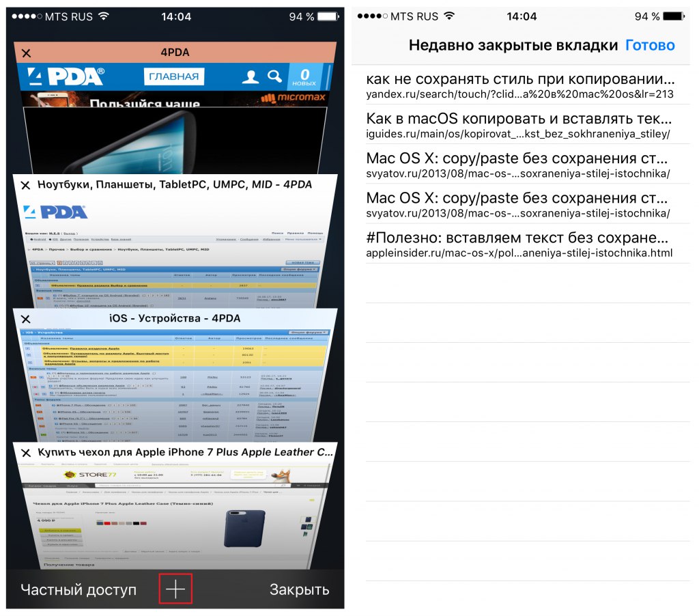This screenshot has height=616, width=699.
Task: Tap Wi-Fi icon in right status bar
Action: (x=449, y=16)
